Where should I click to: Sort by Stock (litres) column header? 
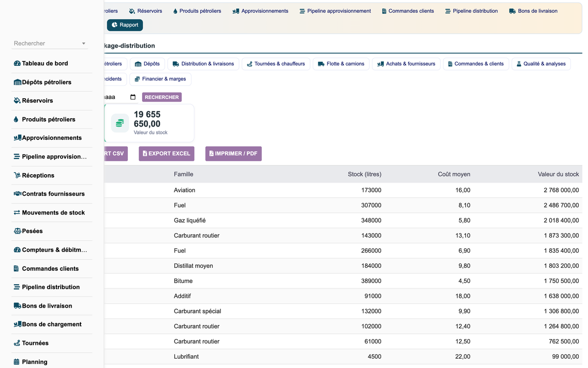tap(365, 174)
